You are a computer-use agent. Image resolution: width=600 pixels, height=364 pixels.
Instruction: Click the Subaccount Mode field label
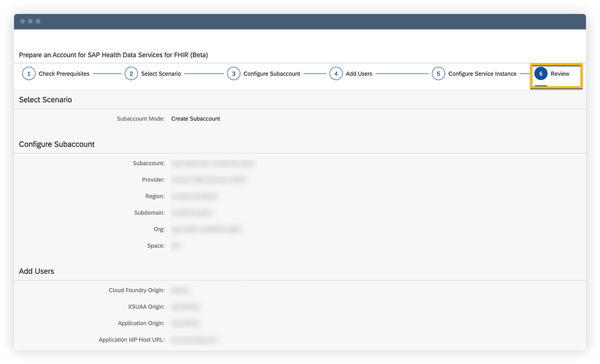pyautogui.click(x=141, y=119)
